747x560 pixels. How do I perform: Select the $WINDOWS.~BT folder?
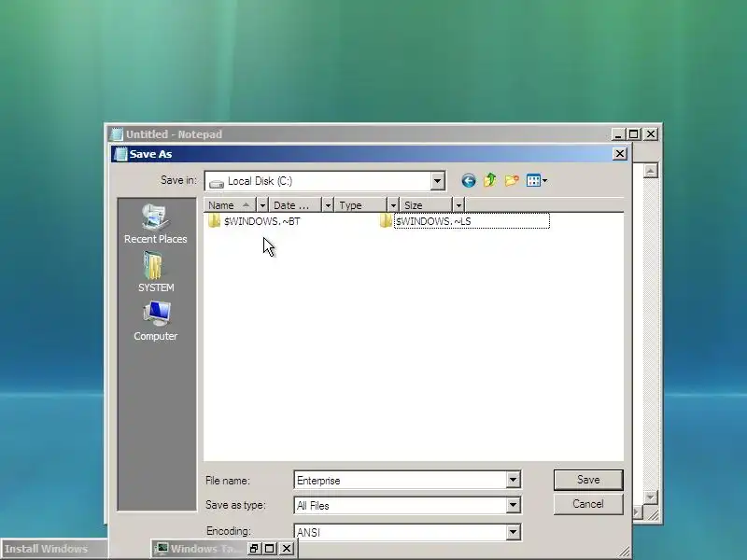254,221
